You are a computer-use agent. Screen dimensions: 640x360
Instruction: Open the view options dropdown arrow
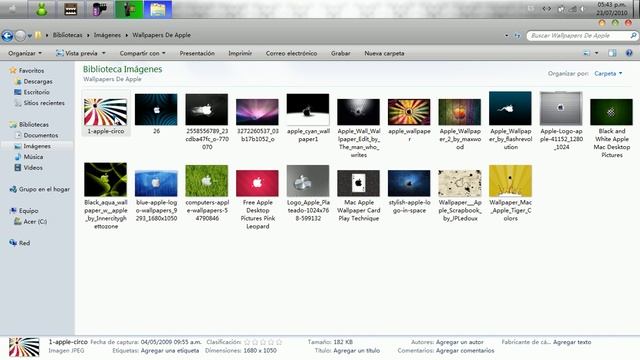[597, 53]
